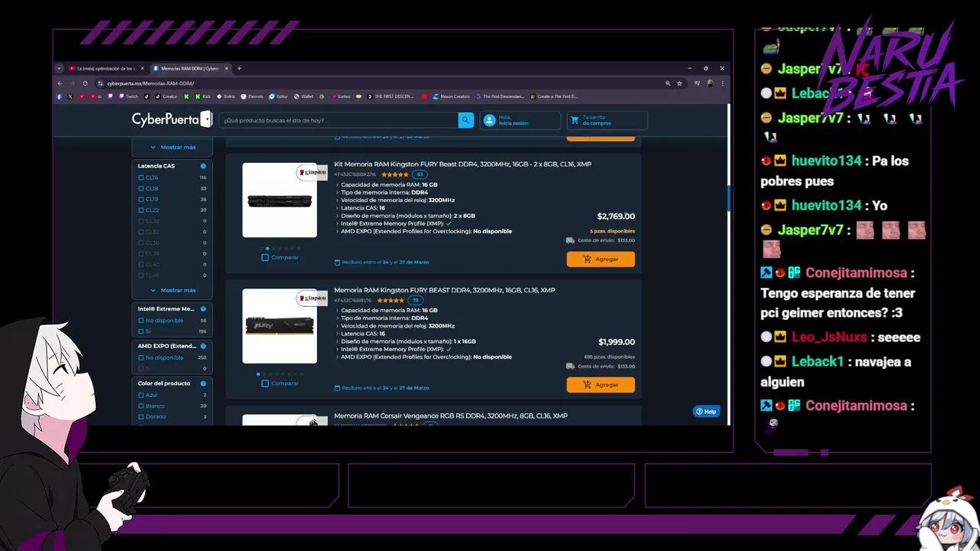Open the 63 reviews badge of Kingston kit
Viewport: 980px width, 551px height.
tap(420, 174)
